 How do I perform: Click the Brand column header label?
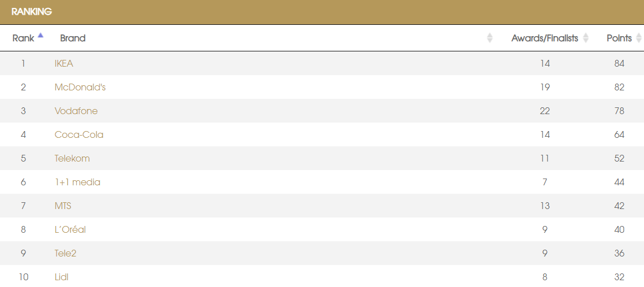(73, 38)
